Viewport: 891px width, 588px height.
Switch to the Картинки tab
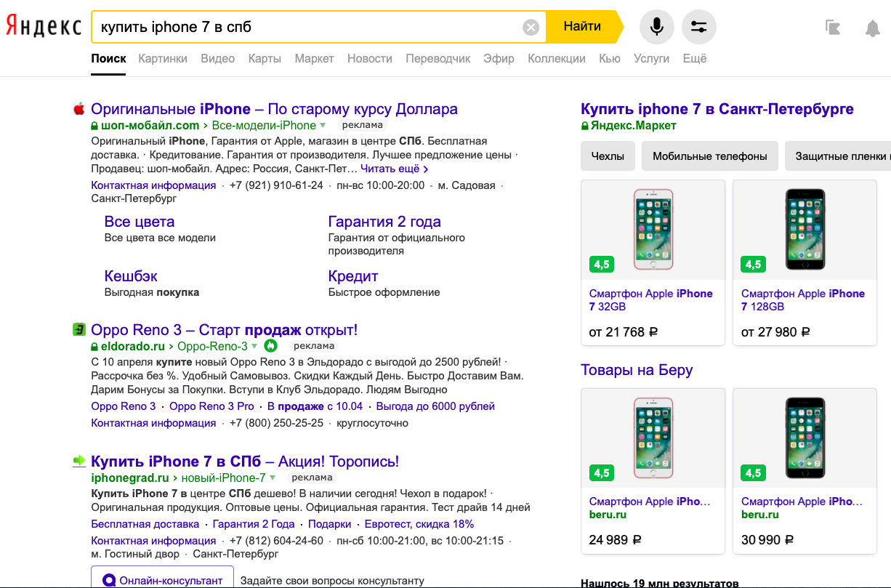163,58
